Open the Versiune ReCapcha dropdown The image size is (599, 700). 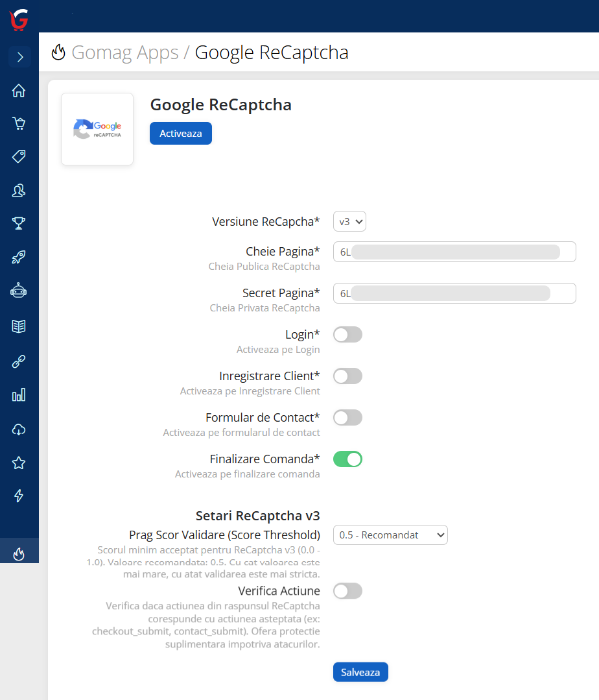tap(349, 221)
